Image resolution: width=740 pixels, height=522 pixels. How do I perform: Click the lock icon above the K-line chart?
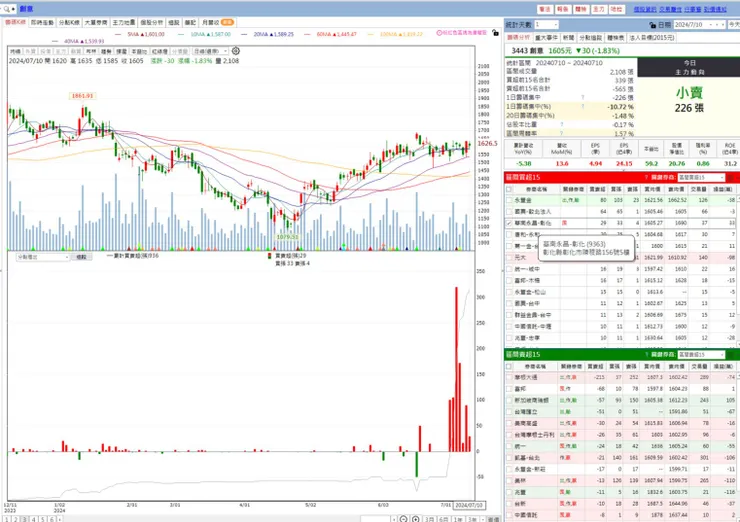pyautogui.click(x=495, y=33)
